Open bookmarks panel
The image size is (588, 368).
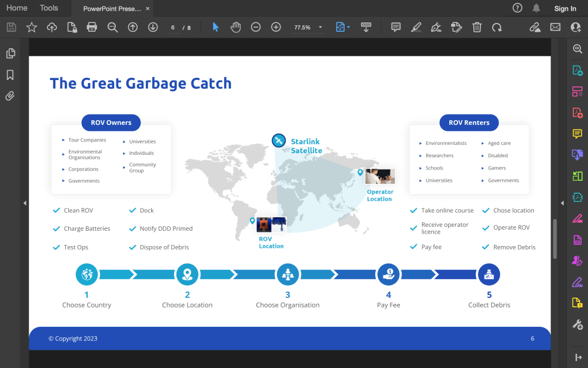coord(10,75)
